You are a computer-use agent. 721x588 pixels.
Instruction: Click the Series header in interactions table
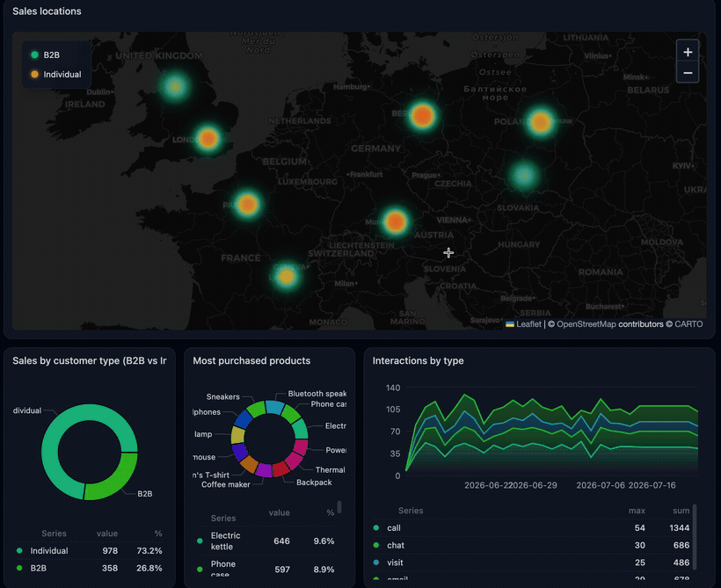tap(411, 511)
